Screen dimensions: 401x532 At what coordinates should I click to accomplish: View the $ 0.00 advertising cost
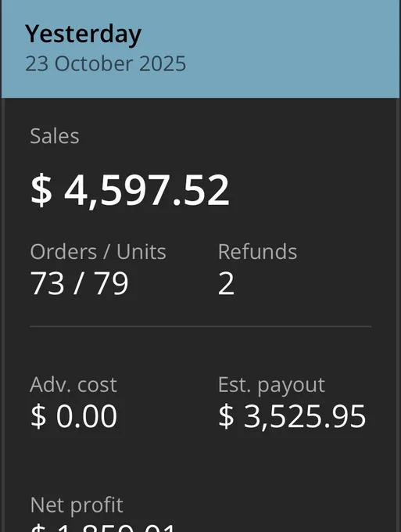click(x=73, y=416)
